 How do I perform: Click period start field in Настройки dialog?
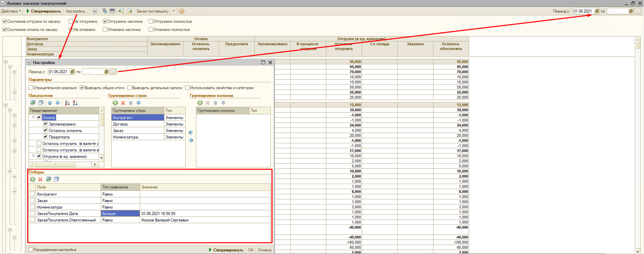click(59, 72)
